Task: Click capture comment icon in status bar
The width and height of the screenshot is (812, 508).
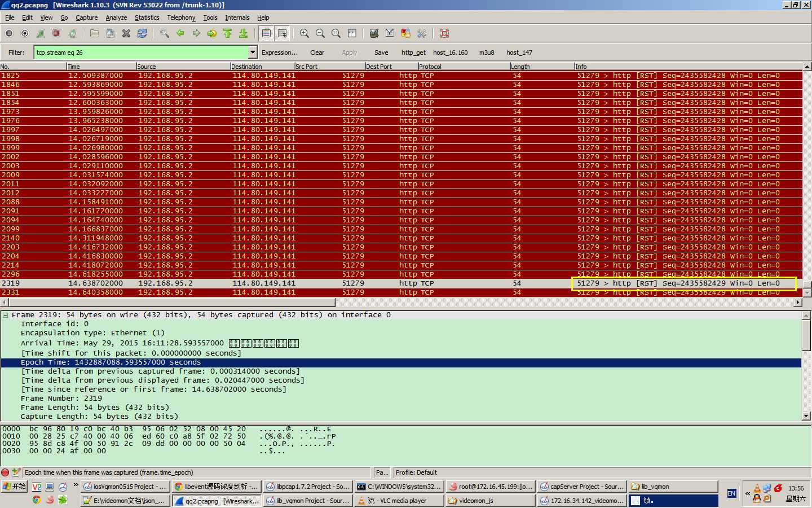Action: coord(16,472)
